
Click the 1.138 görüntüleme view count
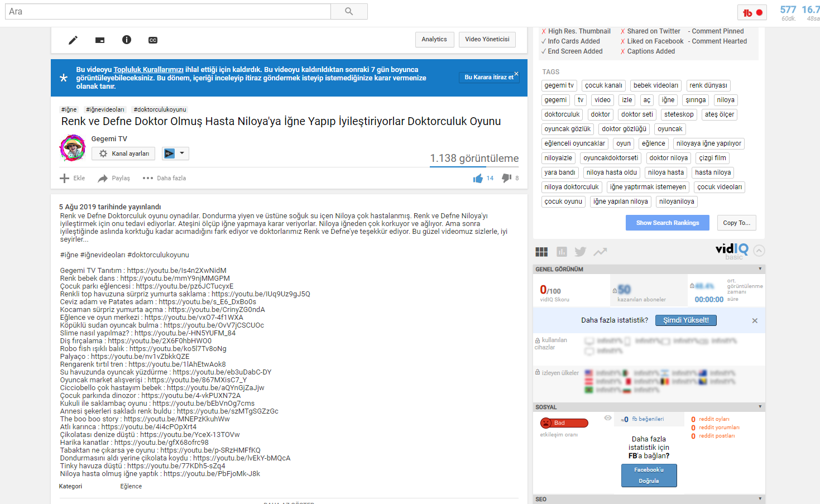tap(474, 159)
